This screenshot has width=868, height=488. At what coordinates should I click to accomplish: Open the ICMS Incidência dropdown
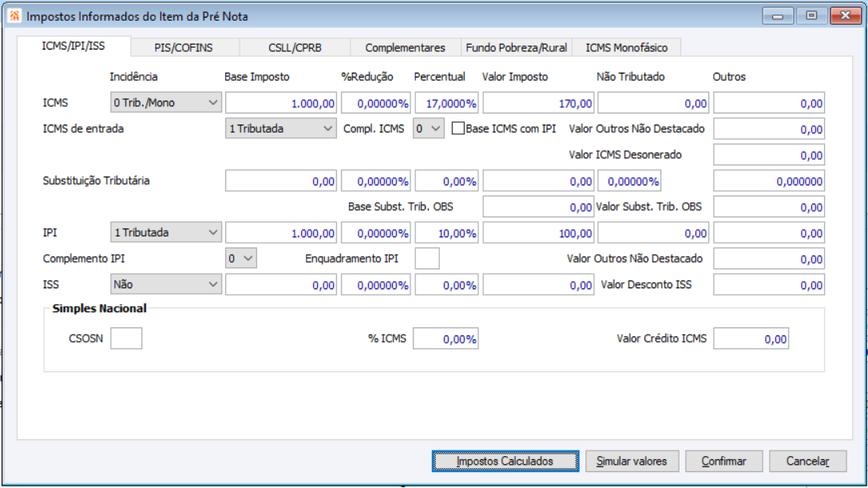pyautogui.click(x=166, y=102)
